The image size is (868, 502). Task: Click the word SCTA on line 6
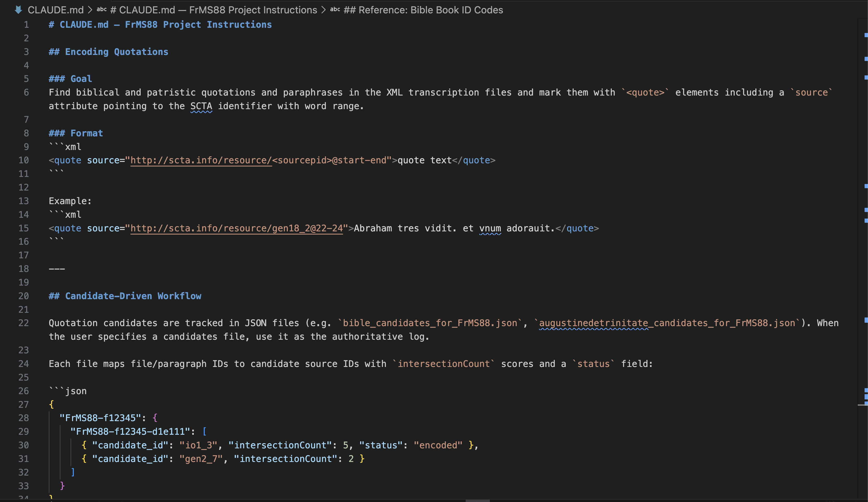(x=201, y=106)
